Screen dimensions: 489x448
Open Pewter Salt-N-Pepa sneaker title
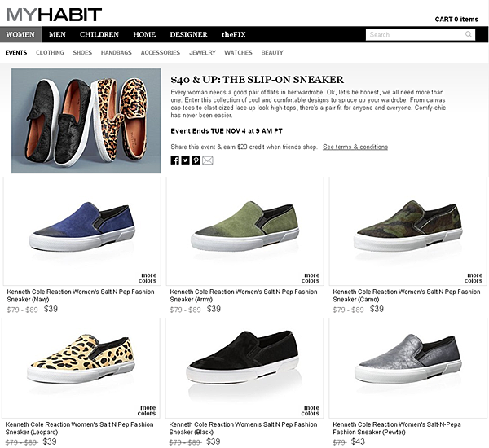(397, 428)
